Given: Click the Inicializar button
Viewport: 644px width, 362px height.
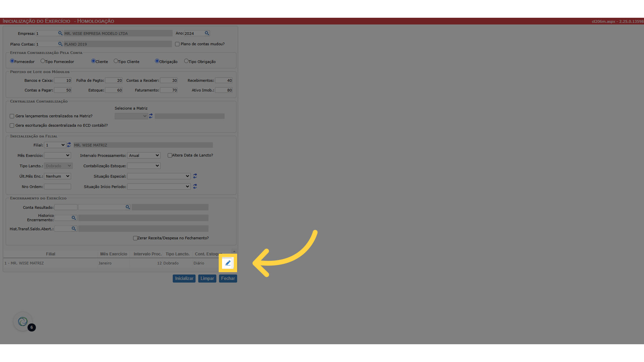Looking at the screenshot, I should 184,279.
